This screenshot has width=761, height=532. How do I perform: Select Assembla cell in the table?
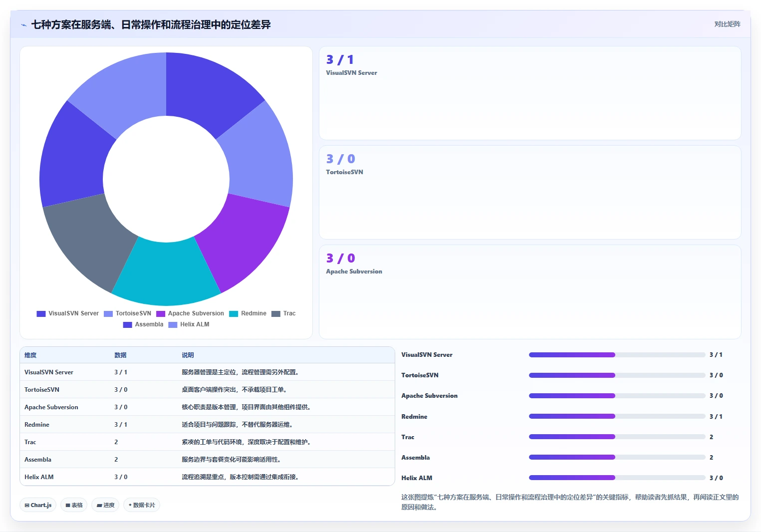click(x=38, y=460)
